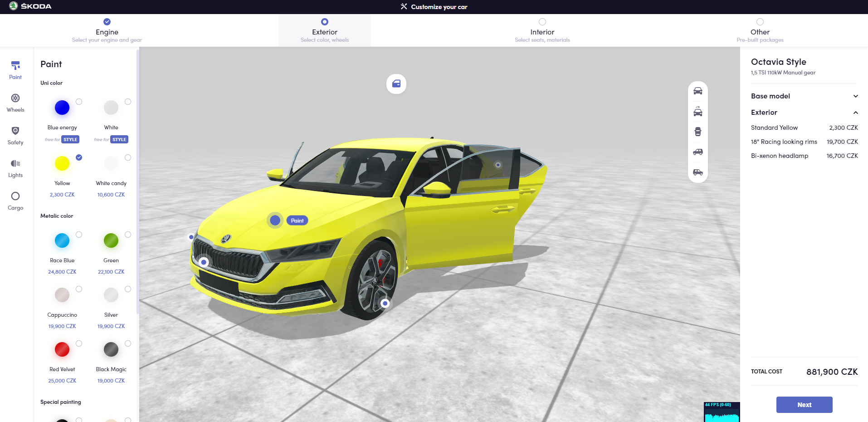
Task: Select the White candy radio button
Action: coord(128,157)
